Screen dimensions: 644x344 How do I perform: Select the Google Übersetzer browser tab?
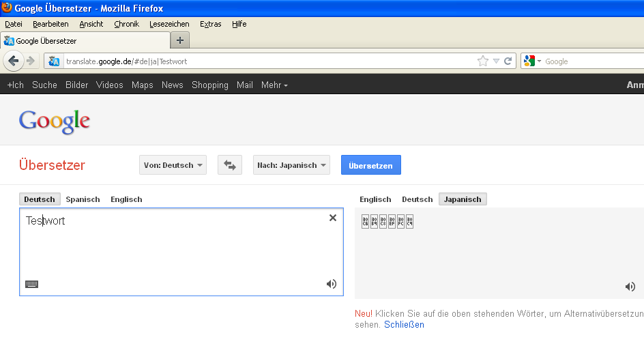pyautogui.click(x=85, y=41)
